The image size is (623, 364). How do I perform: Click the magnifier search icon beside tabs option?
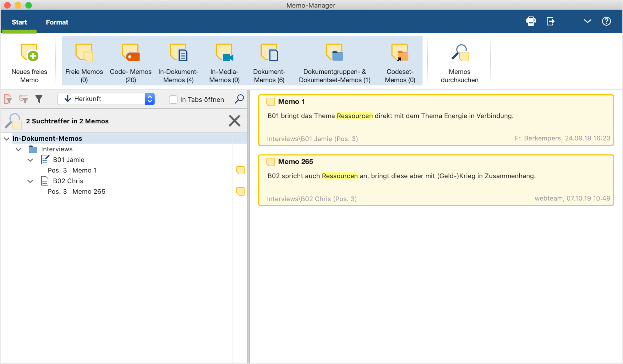[x=239, y=99]
